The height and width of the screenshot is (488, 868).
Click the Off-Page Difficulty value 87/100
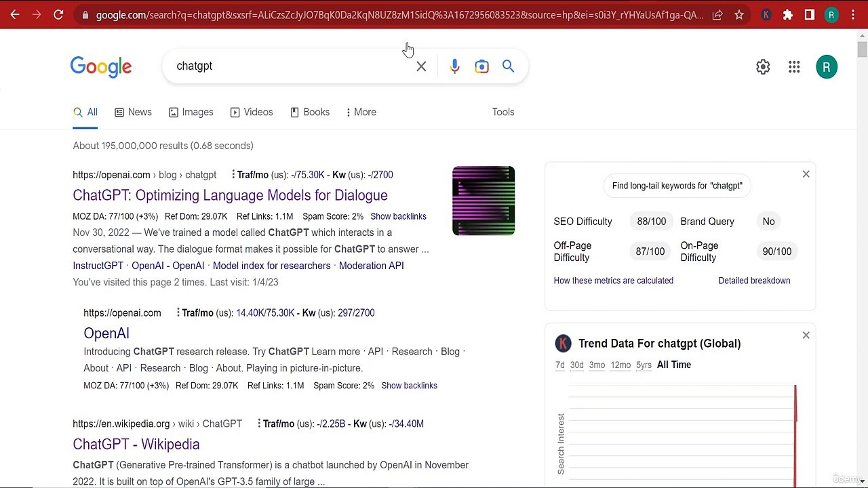click(650, 251)
